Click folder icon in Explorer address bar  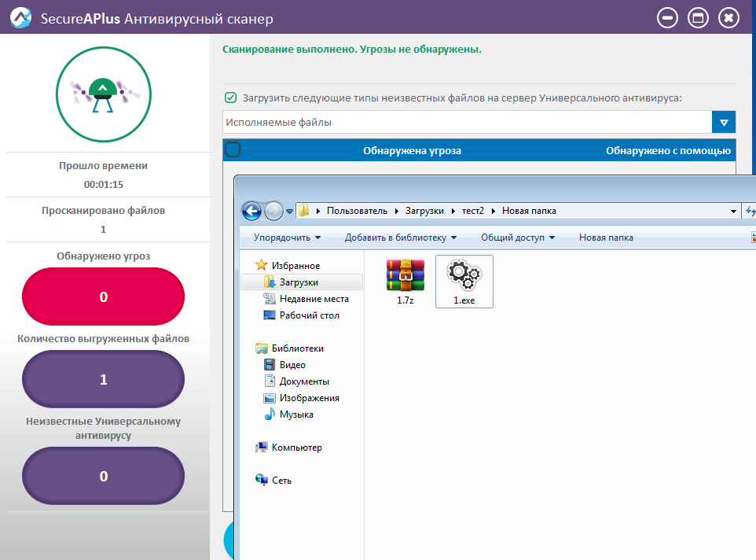[304, 210]
